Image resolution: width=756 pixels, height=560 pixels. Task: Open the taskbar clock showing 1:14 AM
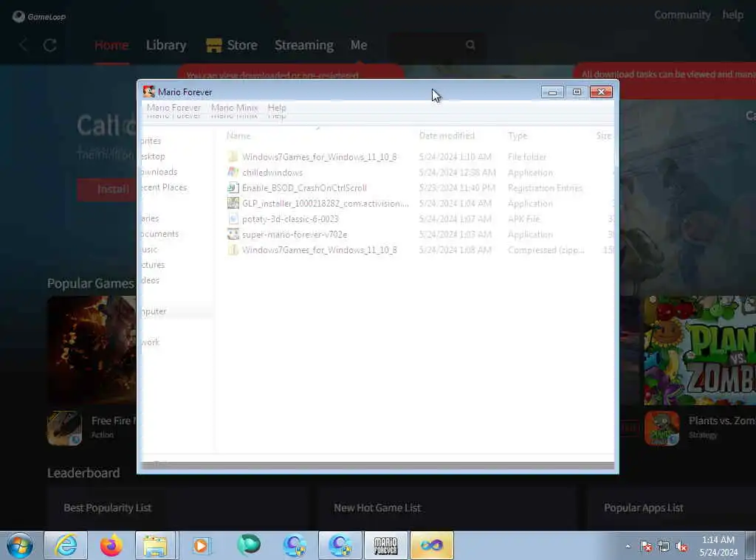[x=718, y=545]
